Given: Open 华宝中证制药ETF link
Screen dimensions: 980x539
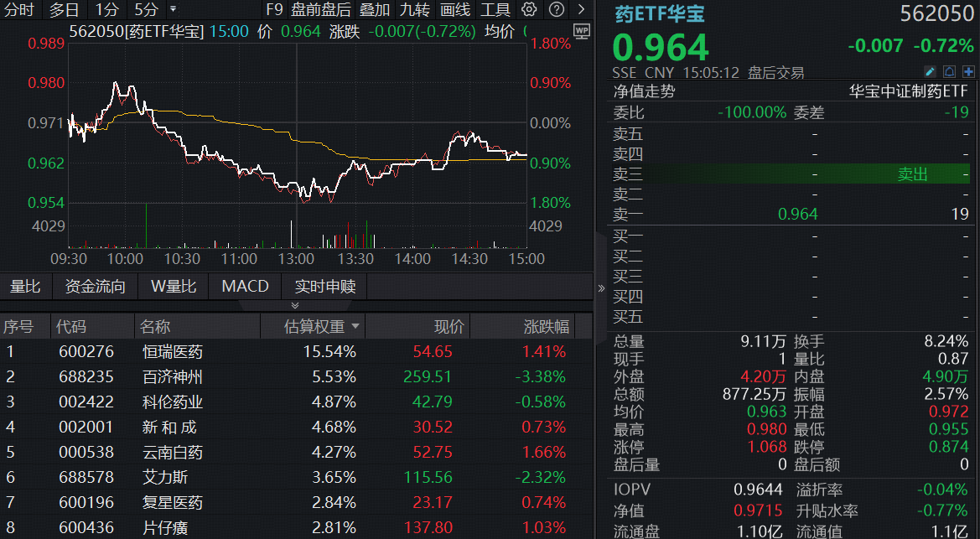Looking at the screenshot, I should tap(908, 91).
